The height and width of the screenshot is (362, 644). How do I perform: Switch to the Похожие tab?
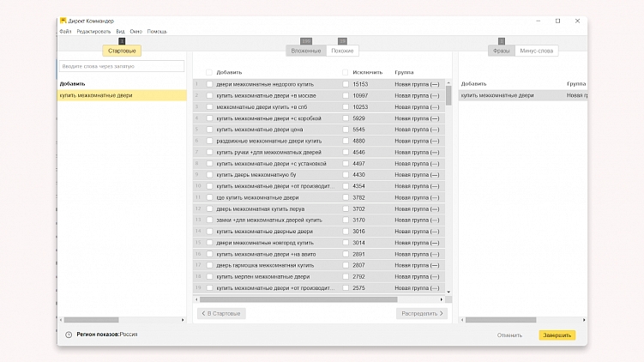click(342, 51)
